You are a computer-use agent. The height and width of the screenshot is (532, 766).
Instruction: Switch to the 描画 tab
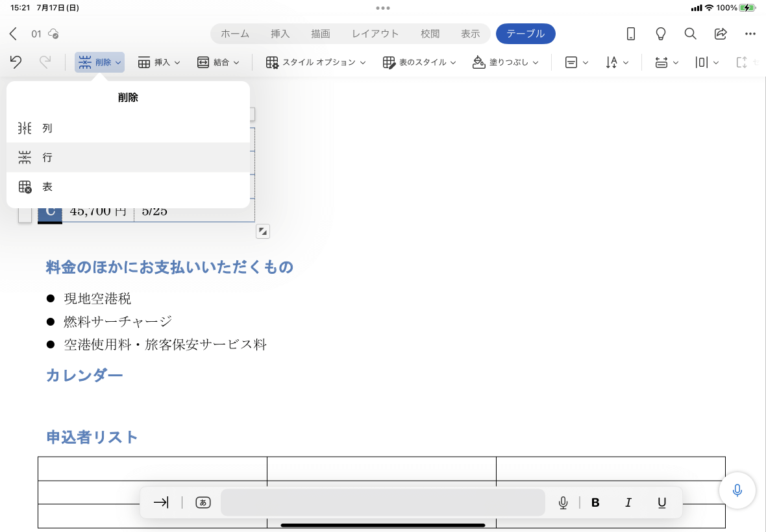(x=321, y=34)
